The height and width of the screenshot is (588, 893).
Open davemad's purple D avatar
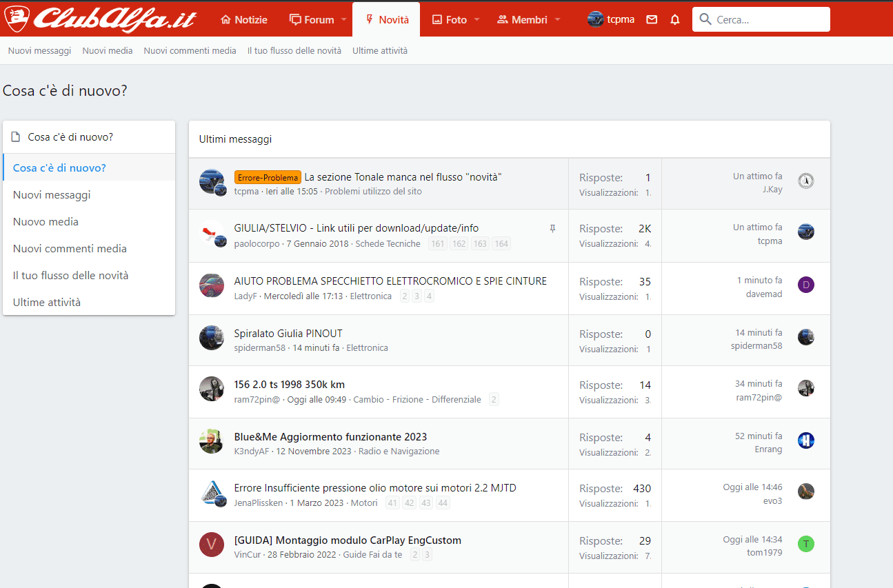pyautogui.click(x=806, y=284)
